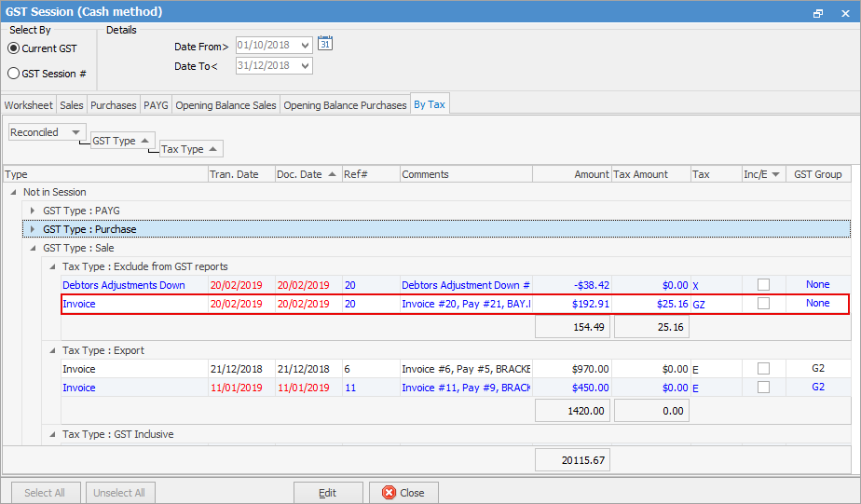Toggle sort on GST Type group box
This screenshot has height=504, width=861.
pyautogui.click(x=122, y=141)
